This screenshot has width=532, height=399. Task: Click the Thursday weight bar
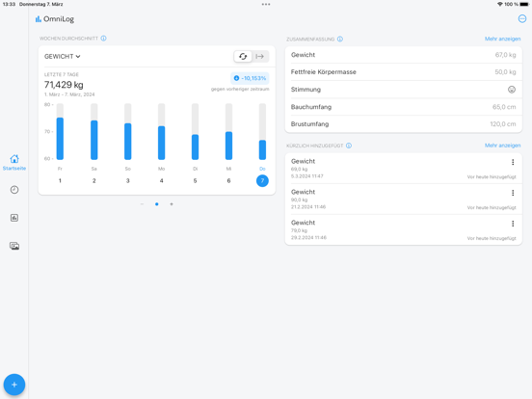[262, 149]
